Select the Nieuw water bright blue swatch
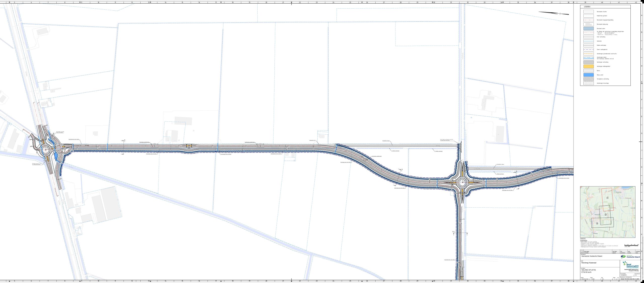The width and height of the screenshot is (644, 283). (x=588, y=75)
